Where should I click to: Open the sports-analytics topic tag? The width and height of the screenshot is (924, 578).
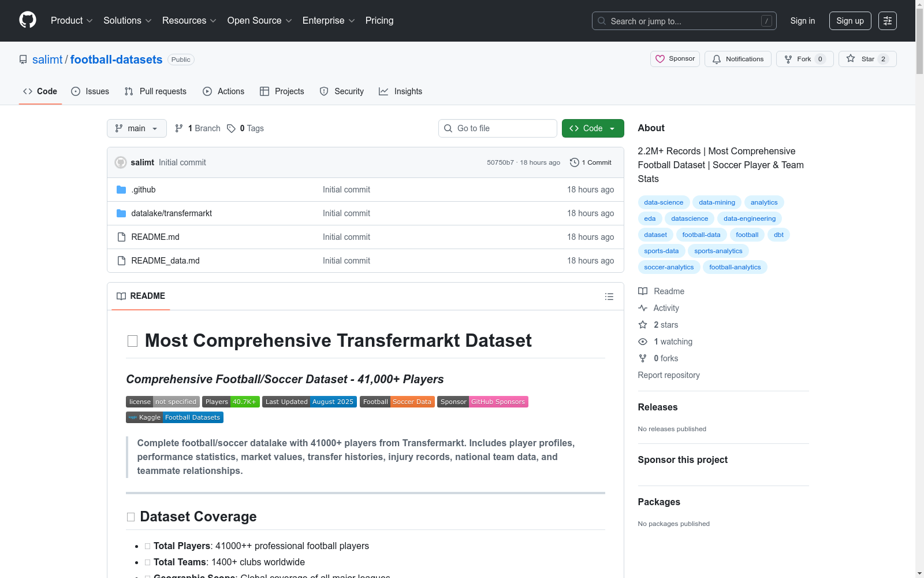coord(718,251)
